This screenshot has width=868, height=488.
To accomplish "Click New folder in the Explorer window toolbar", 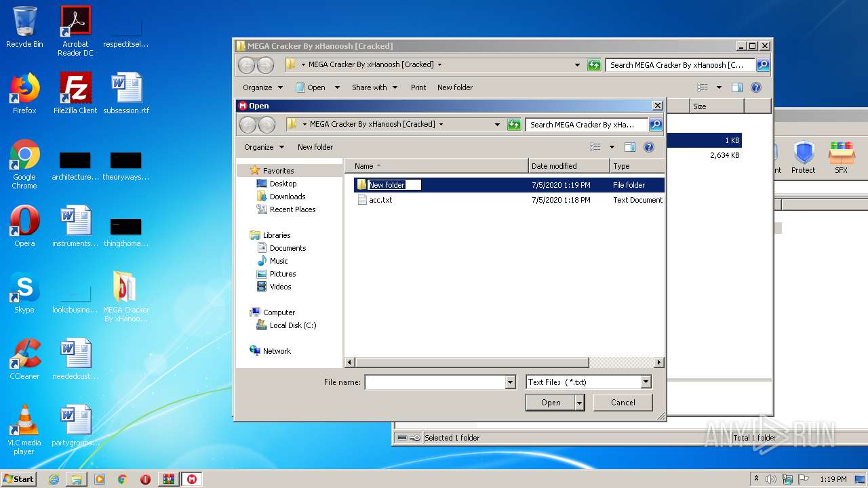I will tap(455, 87).
